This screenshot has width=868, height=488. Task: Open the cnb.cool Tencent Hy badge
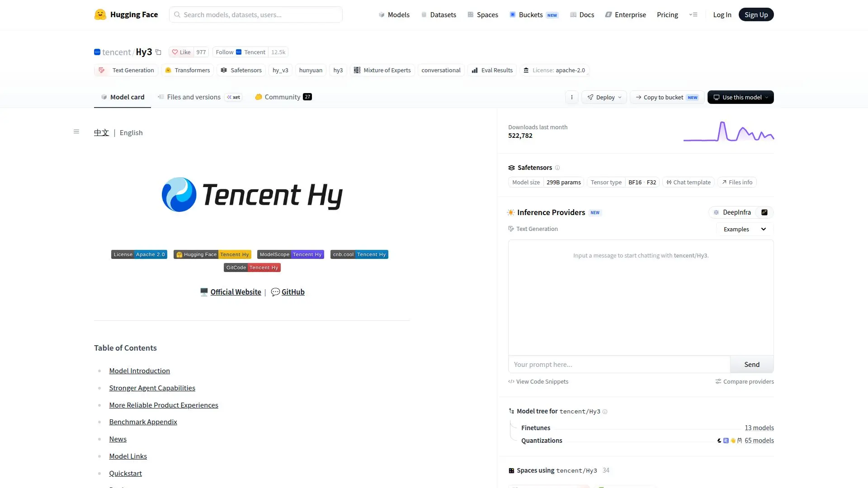click(x=359, y=254)
